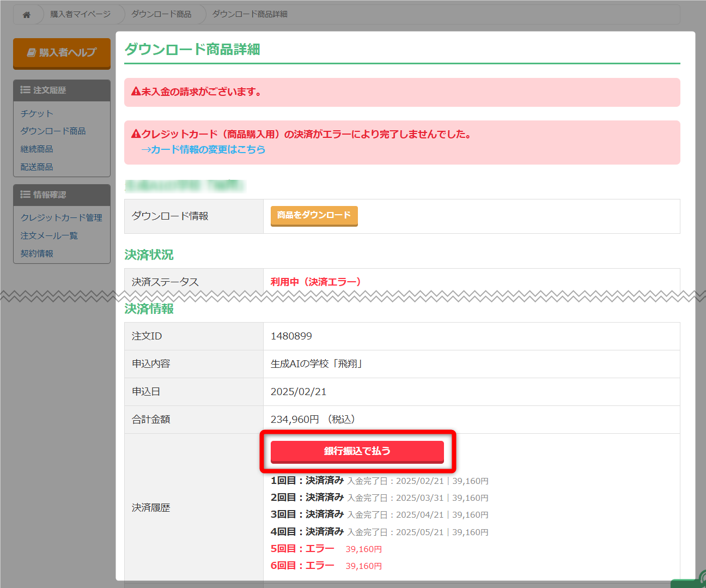Select 配送商品 in the sidebar

pos(36,167)
